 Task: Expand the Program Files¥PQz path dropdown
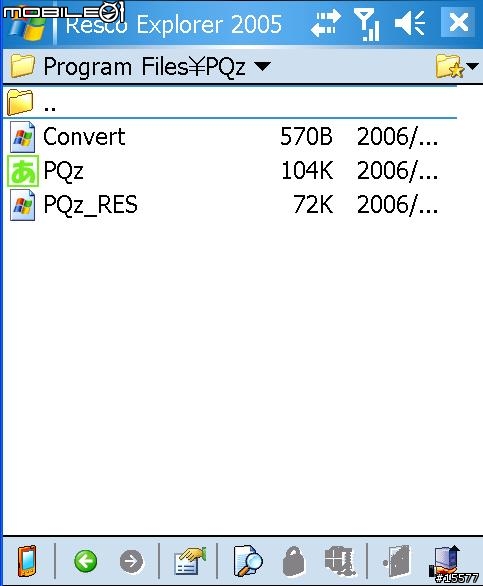(x=262, y=66)
